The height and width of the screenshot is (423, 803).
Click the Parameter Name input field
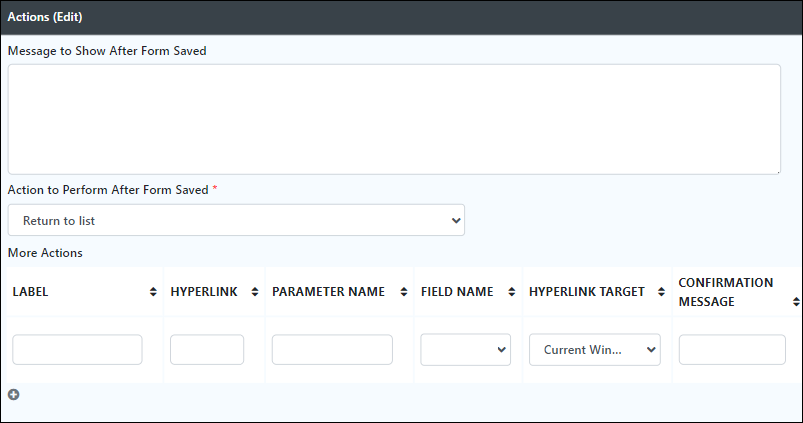click(332, 350)
